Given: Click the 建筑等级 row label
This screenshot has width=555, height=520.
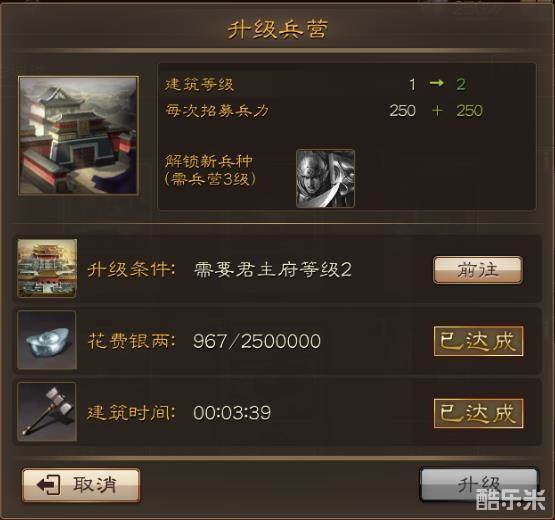Looking at the screenshot, I should click(x=199, y=85).
